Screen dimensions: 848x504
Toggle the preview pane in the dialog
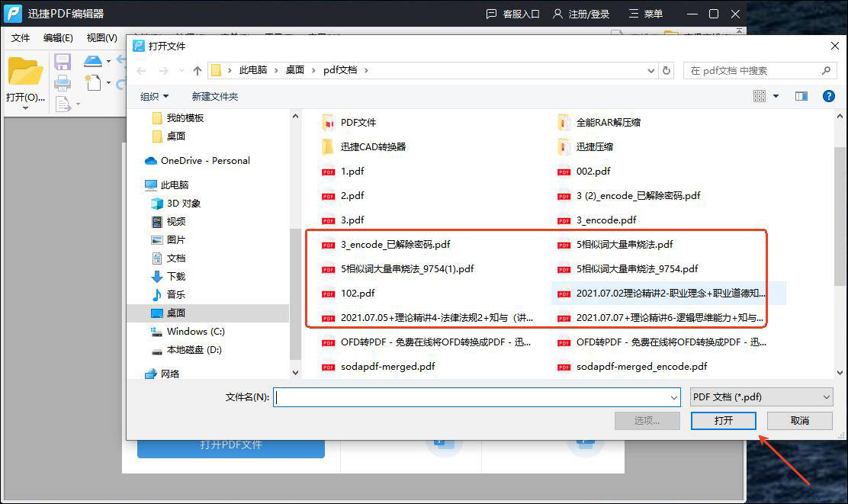coord(801,95)
